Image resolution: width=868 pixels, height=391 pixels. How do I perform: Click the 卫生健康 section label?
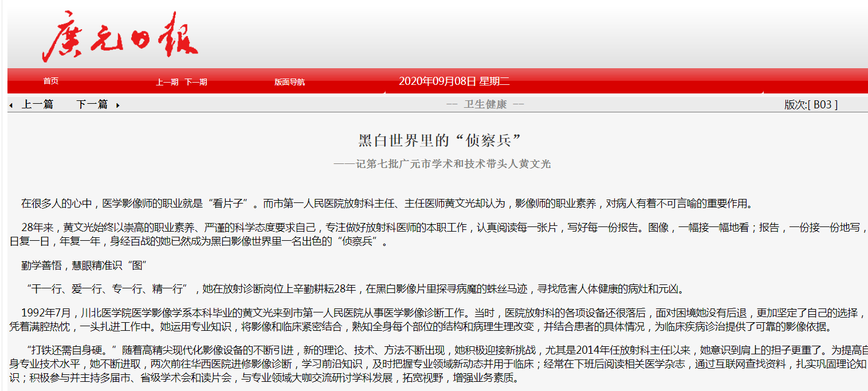[x=485, y=104]
